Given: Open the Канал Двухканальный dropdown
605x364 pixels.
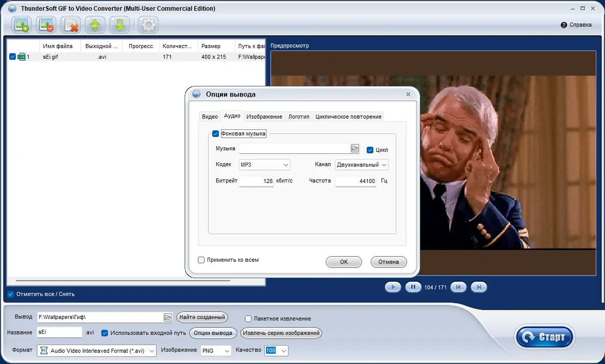Looking at the screenshot, I should click(x=362, y=165).
